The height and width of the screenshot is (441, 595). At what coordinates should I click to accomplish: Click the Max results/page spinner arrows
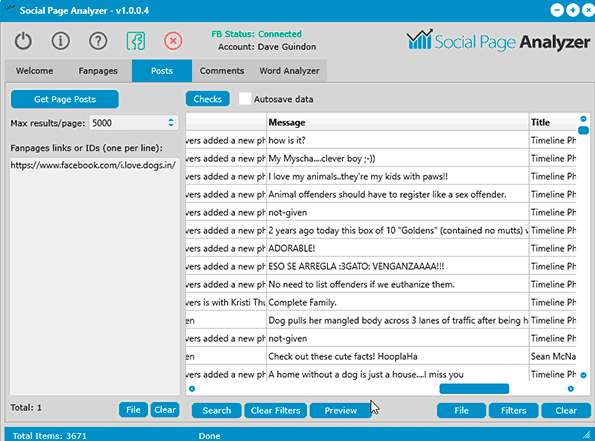coord(171,123)
